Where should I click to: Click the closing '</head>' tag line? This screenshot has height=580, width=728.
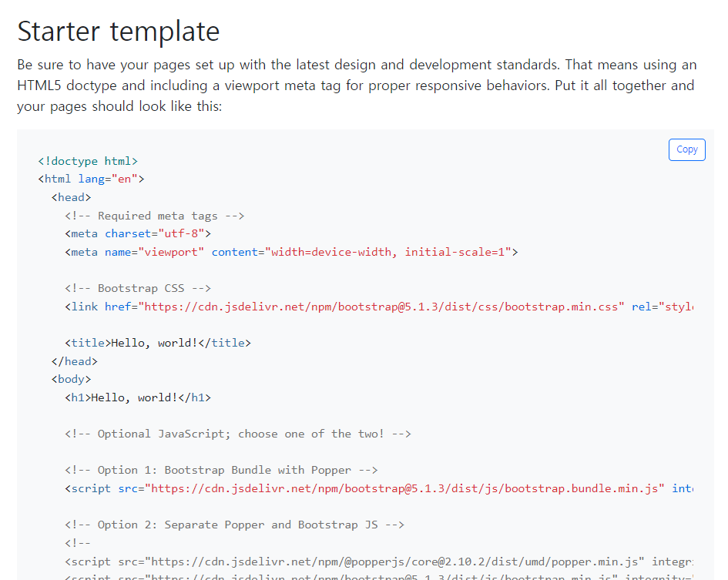pos(74,361)
